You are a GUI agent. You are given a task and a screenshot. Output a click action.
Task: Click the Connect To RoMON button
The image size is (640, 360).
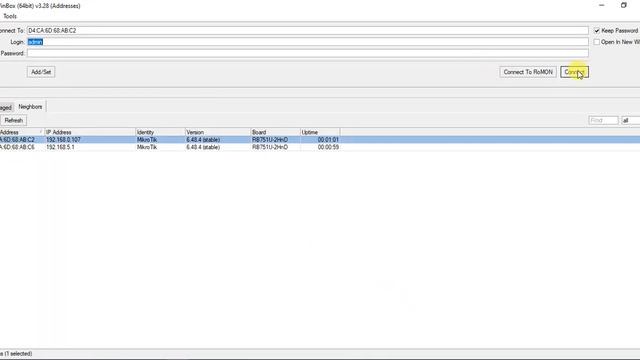[528, 72]
